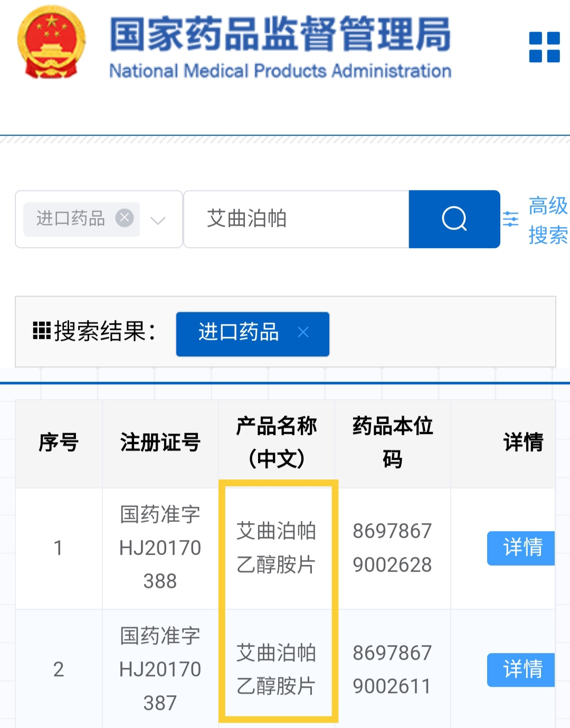Close the 进口药品 search result tag
Image resolution: width=570 pixels, height=728 pixels.
click(303, 332)
